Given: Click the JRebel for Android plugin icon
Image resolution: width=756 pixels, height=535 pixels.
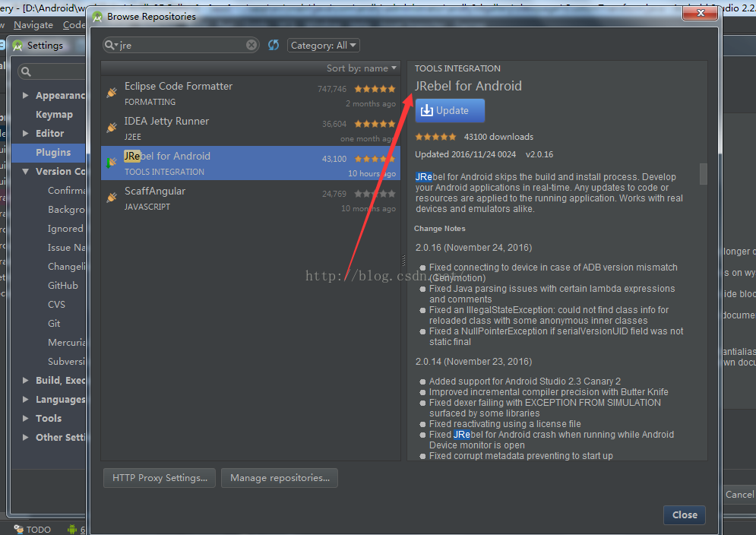Looking at the screenshot, I should (x=112, y=163).
